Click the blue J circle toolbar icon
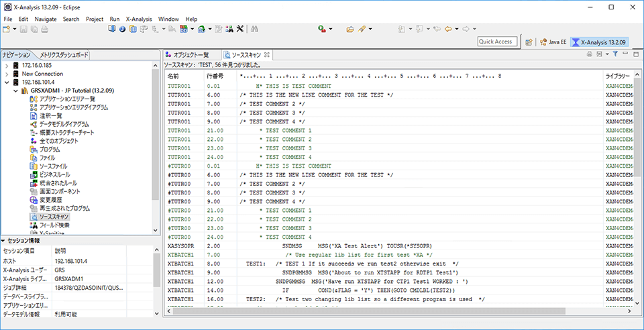Screen dimensions: 644x330 pos(122,29)
